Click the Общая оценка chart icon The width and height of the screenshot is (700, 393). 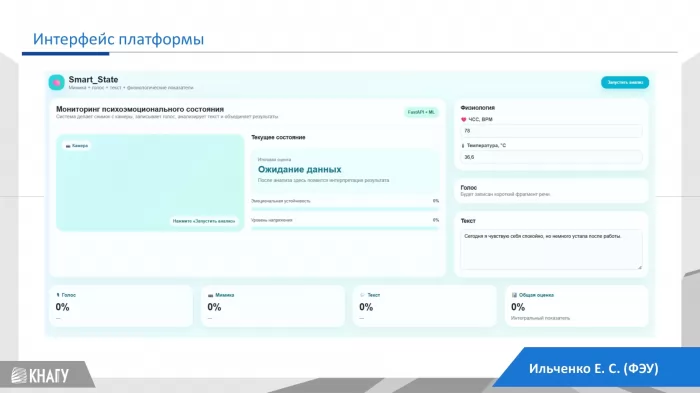(x=514, y=295)
